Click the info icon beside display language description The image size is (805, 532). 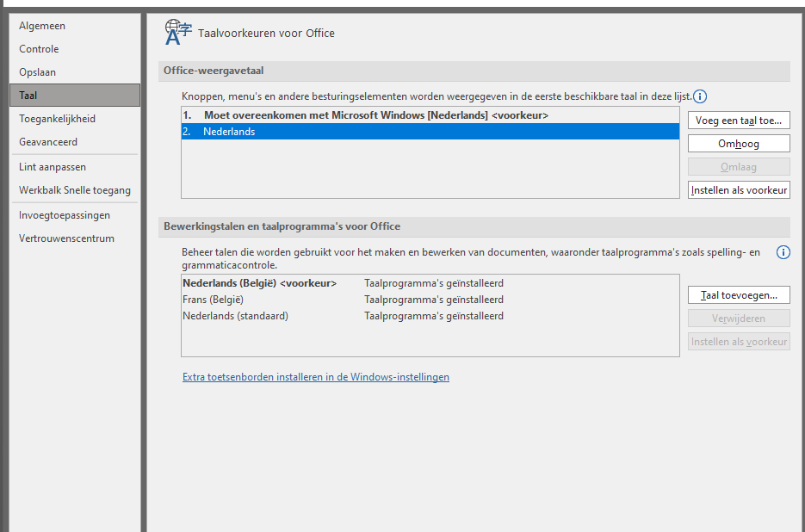(x=700, y=96)
